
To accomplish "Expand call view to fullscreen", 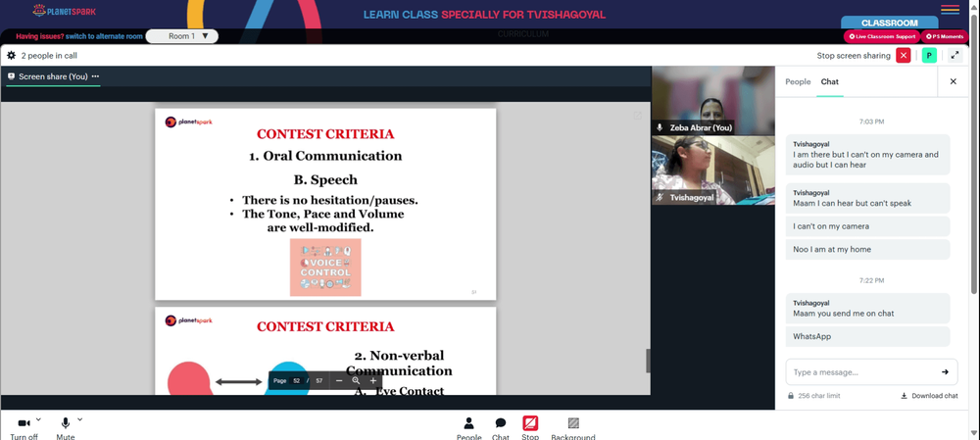I will pyautogui.click(x=955, y=56).
